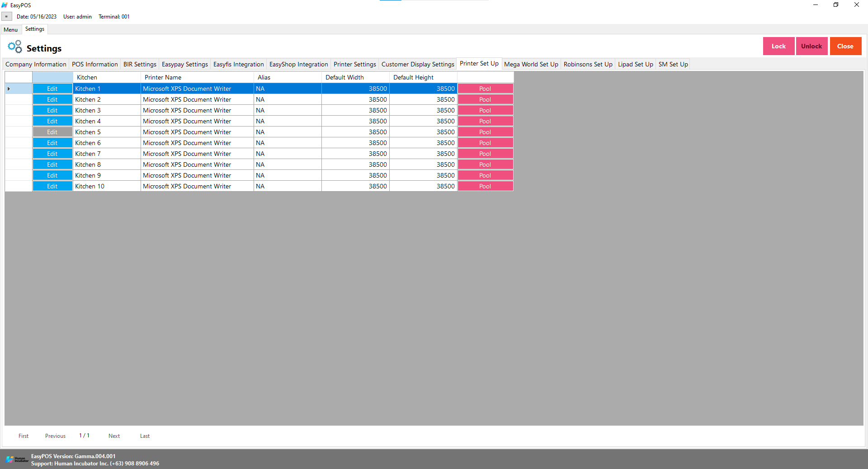Edit the Kitchen 3 printer
The width and height of the screenshot is (868, 469).
click(52, 110)
